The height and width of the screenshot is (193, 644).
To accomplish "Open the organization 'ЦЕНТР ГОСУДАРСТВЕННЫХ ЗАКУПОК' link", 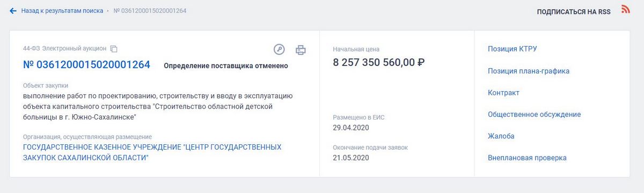I will (152, 152).
